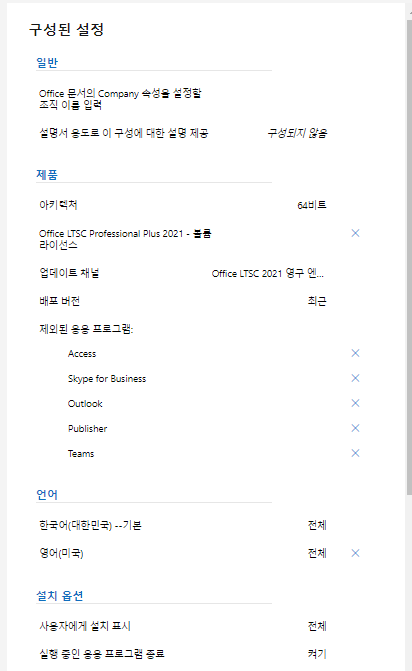Screen dimensions: 412x671
Task: Select the 아키텍처 64비트 setting row
Action: [183, 205]
